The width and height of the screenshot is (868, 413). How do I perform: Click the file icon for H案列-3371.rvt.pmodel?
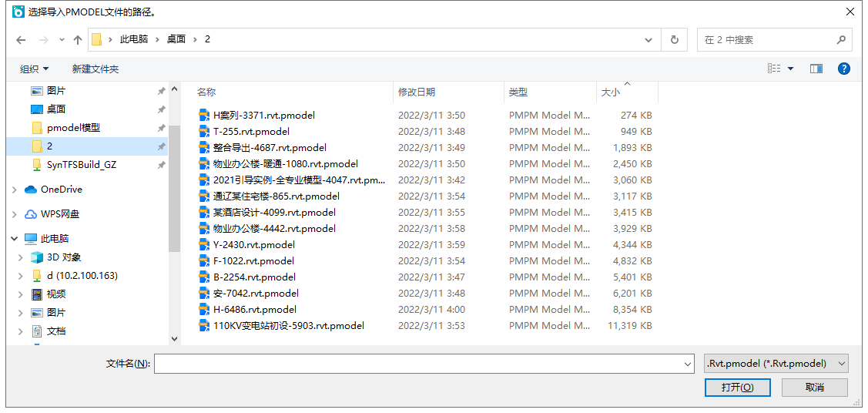[204, 115]
